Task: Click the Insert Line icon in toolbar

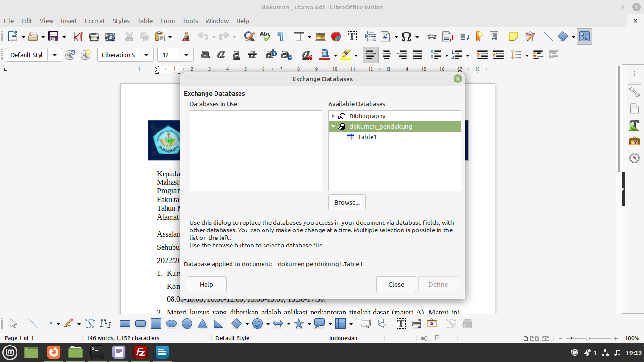Action: point(548,36)
